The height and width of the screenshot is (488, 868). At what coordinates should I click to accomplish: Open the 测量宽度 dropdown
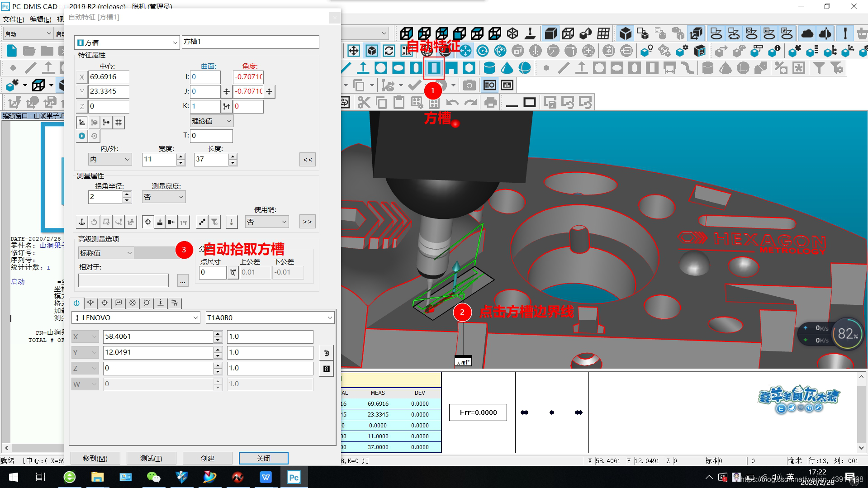164,197
